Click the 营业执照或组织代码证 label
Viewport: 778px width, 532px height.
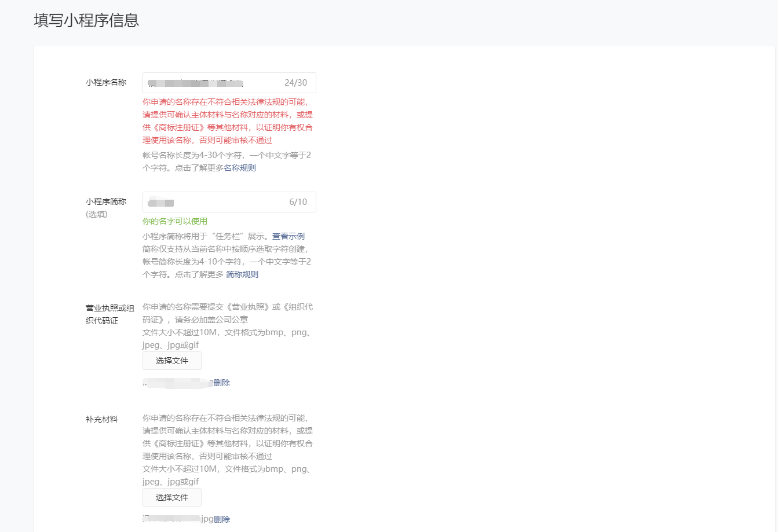(x=110, y=314)
